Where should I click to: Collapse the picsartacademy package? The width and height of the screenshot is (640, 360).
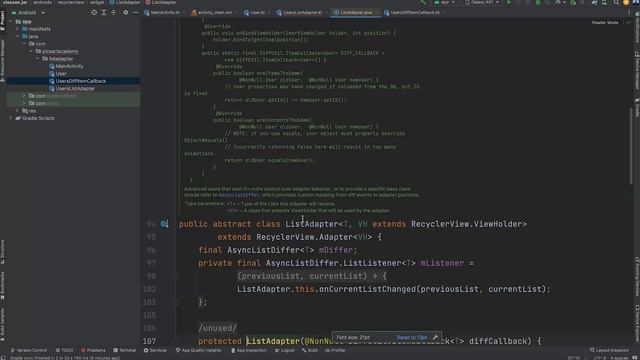31,51
